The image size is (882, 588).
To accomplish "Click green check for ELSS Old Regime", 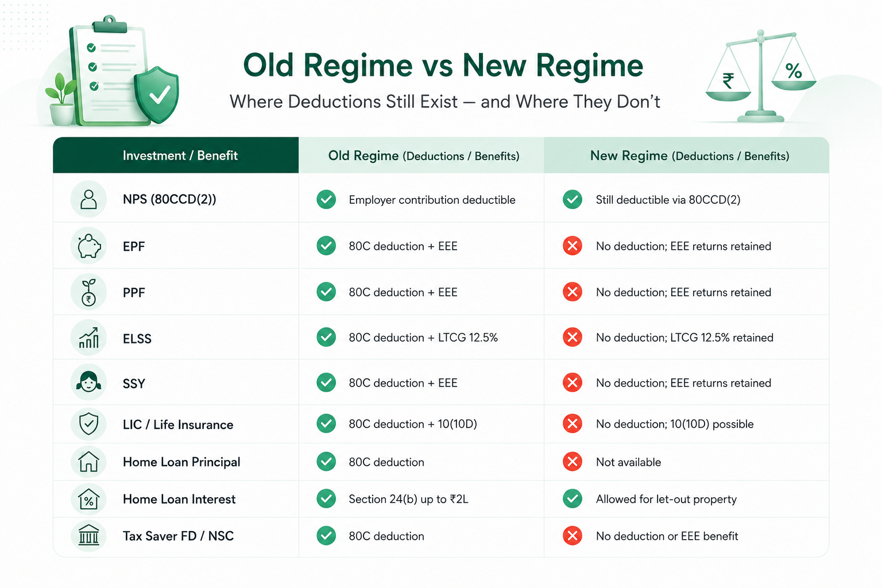I will tap(326, 337).
